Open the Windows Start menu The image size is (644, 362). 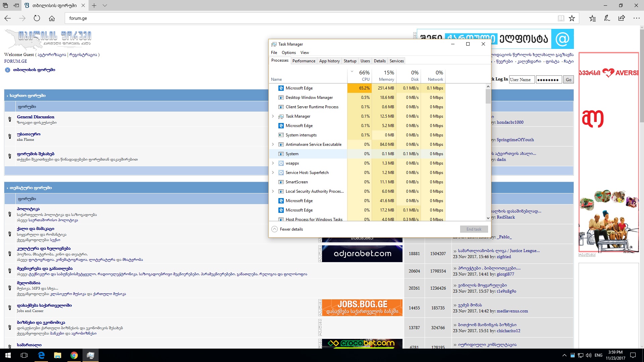coord(8,355)
